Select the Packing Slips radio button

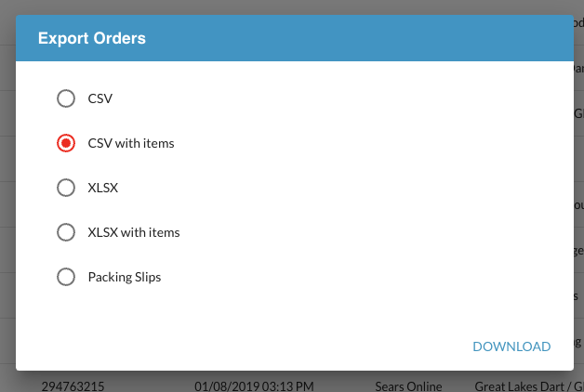[x=66, y=277]
